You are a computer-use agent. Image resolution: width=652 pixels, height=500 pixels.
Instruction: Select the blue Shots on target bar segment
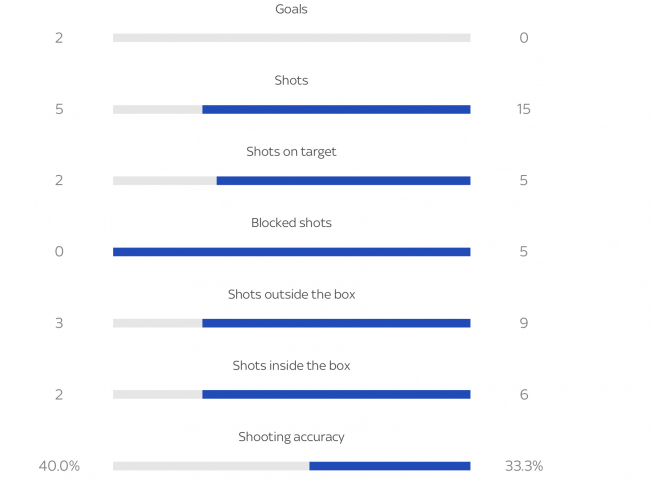coord(343,181)
